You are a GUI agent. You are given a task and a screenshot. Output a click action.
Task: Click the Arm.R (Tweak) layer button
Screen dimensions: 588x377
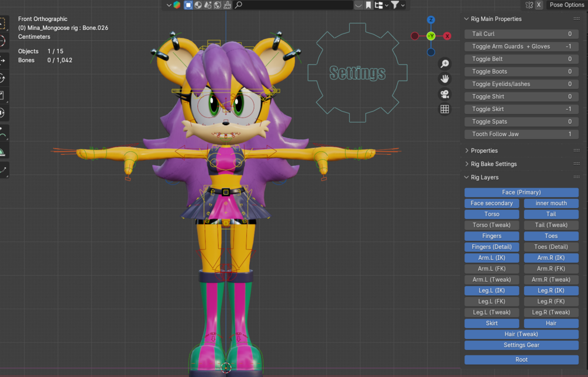[x=551, y=279]
